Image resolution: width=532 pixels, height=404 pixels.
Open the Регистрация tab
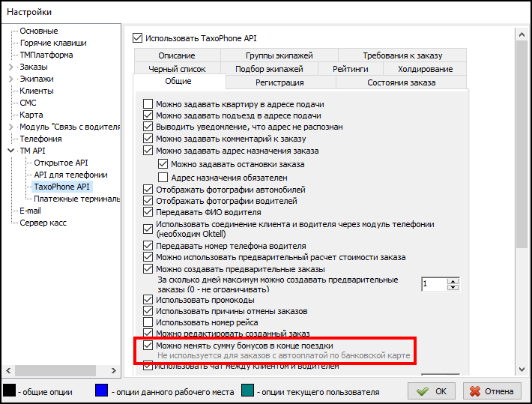pos(279,82)
